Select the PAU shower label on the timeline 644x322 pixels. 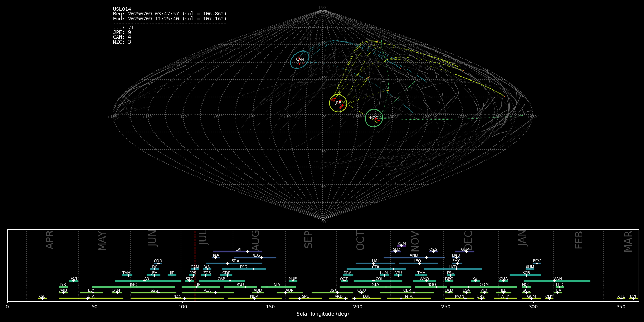[x=240, y=285]
